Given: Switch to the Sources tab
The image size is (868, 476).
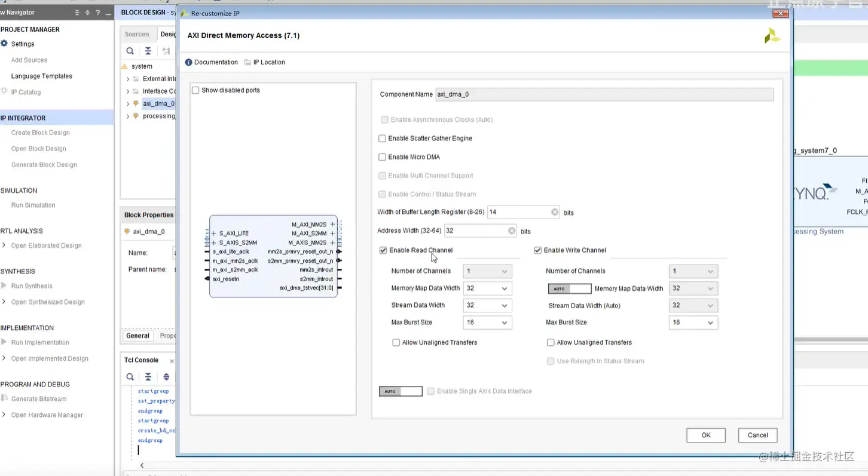Looking at the screenshot, I should pyautogui.click(x=137, y=34).
